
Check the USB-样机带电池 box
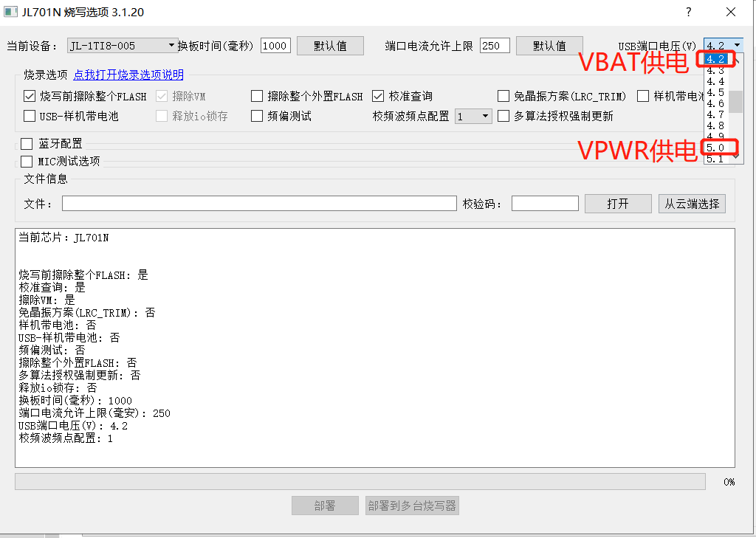tap(30, 116)
